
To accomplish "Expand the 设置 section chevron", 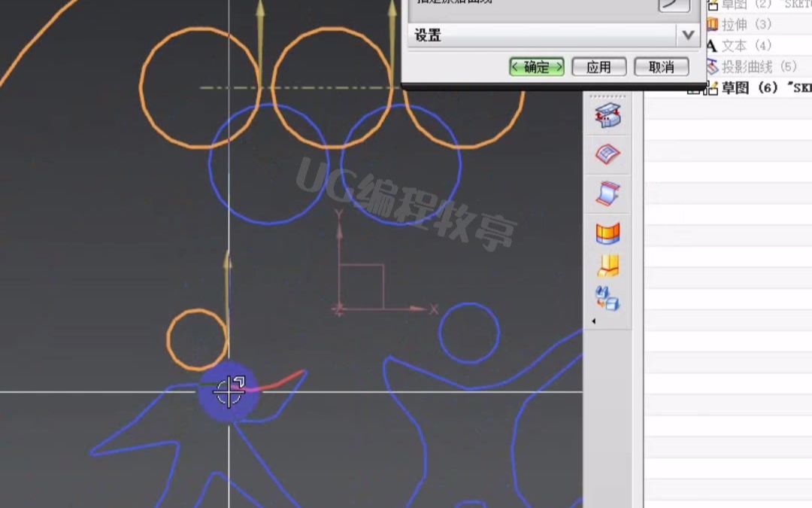I will coord(686,35).
